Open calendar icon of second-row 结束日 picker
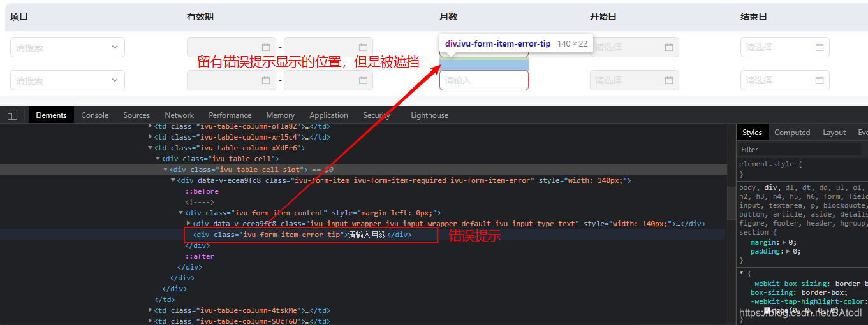 [820, 80]
